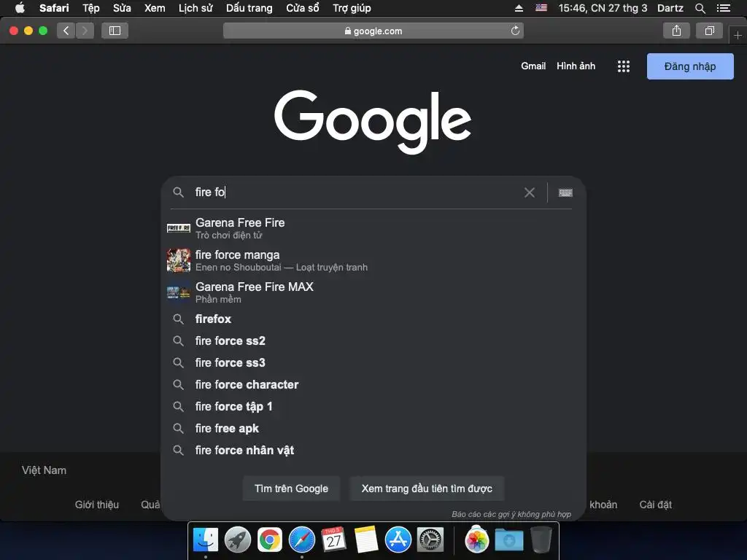Open Spotlight search in menu bar
747x560 pixels.
pos(700,8)
